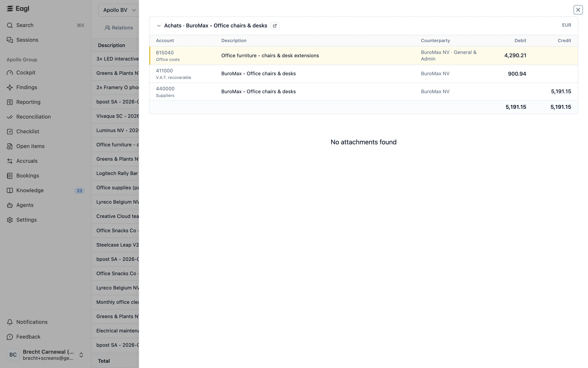Click the Description column header in panel
This screenshot has width=588, height=368.
point(234,41)
